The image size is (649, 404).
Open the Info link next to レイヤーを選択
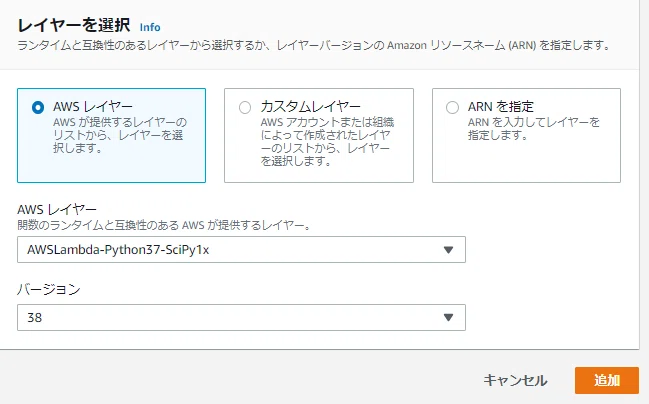[x=150, y=27]
